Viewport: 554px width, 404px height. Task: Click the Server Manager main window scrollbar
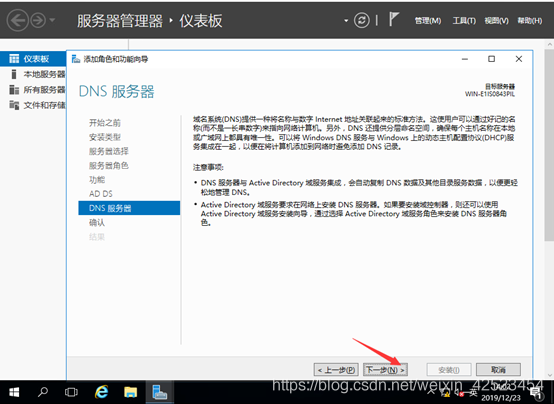[x=549, y=145]
